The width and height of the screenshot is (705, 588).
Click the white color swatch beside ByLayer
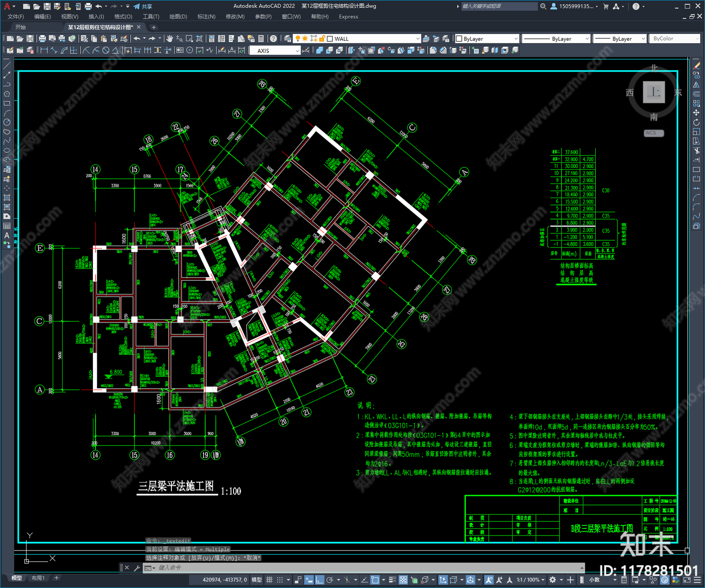(459, 39)
